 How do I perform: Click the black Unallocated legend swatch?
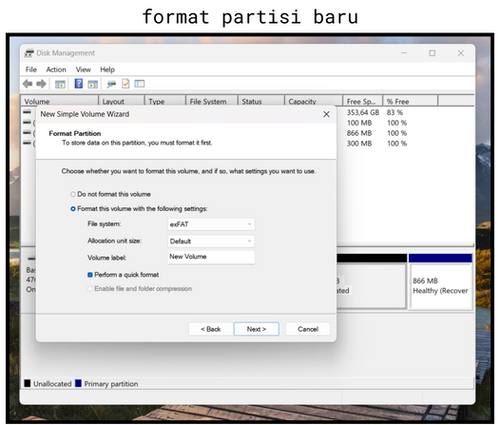(x=28, y=383)
